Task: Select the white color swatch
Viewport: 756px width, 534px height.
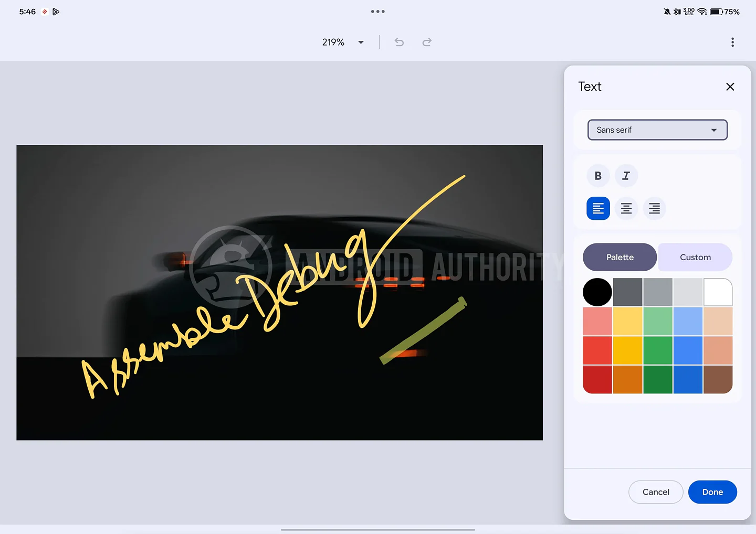Action: pos(718,292)
